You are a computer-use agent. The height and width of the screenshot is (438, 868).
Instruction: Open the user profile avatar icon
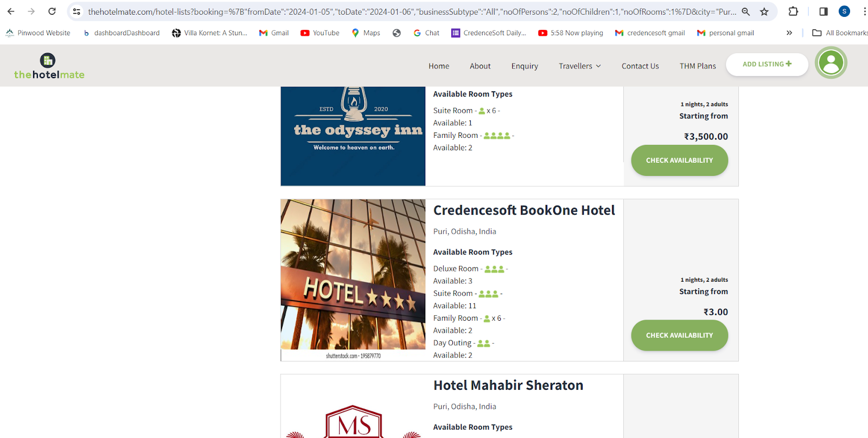(831, 63)
